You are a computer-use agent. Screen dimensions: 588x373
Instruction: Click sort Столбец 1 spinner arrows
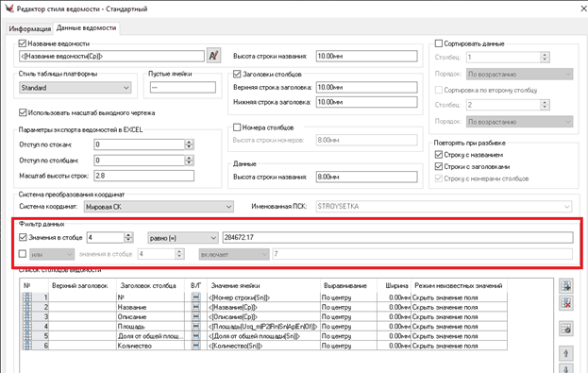coord(545,57)
